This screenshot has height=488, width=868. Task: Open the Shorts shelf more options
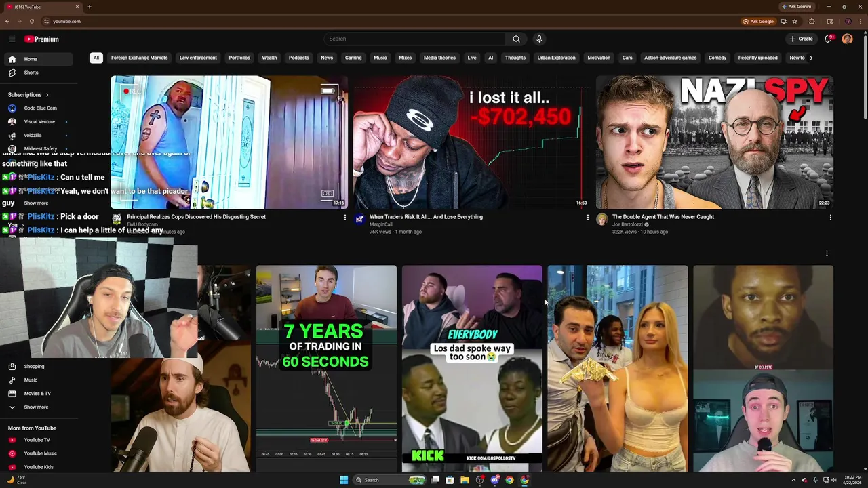(x=827, y=253)
